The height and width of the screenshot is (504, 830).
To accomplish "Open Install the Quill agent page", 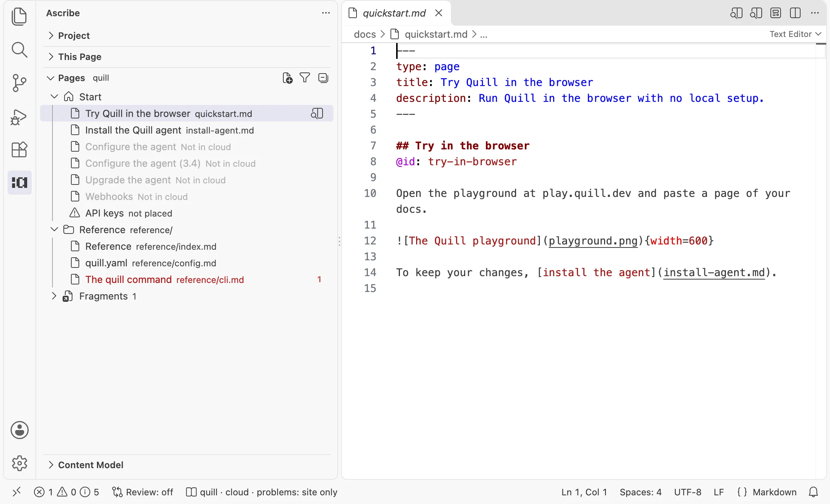I will pos(187,130).
